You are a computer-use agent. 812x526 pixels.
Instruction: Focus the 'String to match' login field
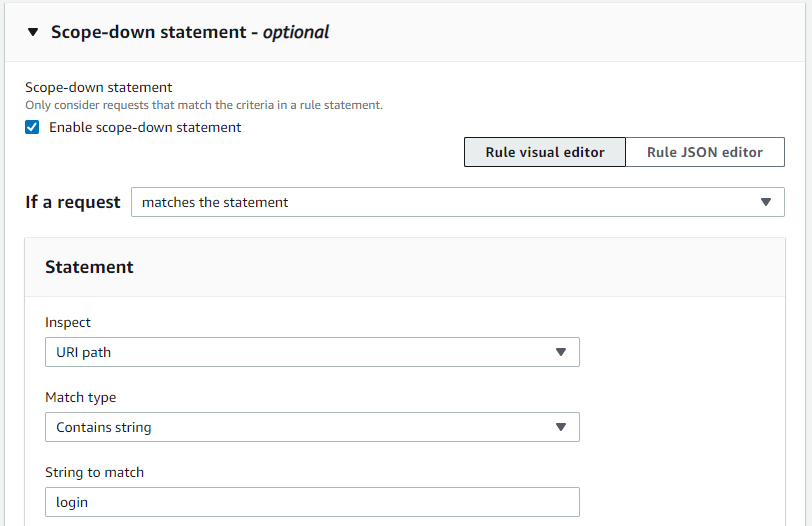pos(312,502)
